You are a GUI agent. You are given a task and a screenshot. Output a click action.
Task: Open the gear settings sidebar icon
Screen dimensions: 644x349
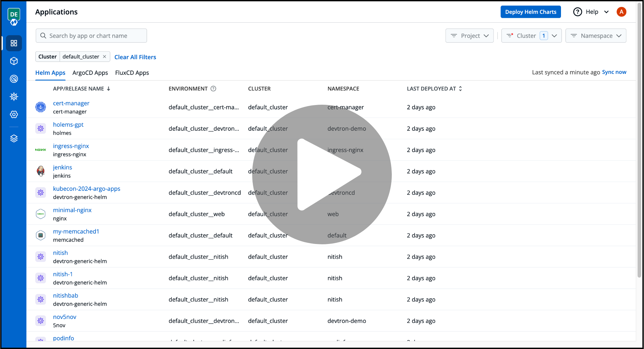pos(14,114)
